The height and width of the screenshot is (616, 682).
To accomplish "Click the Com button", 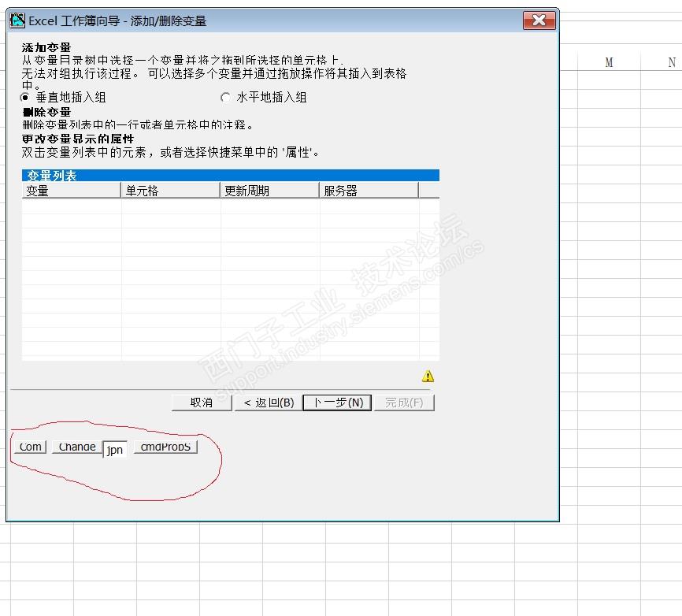I will tap(30, 447).
